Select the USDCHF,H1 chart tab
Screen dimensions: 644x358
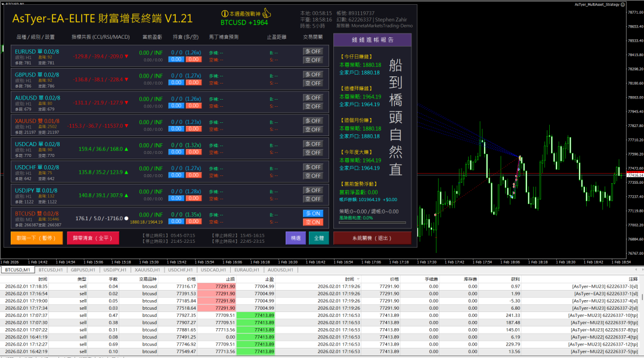pos(180,270)
